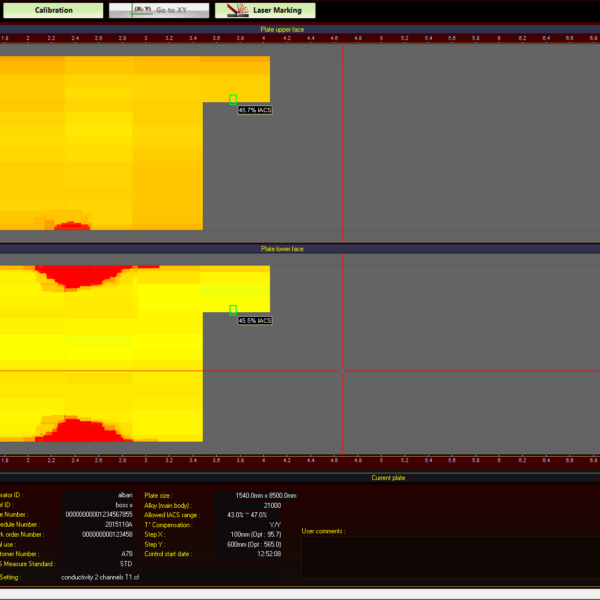Click the Allowed IACS range value 43.0% ~ 47.0%
The height and width of the screenshot is (600, 600).
[248, 515]
